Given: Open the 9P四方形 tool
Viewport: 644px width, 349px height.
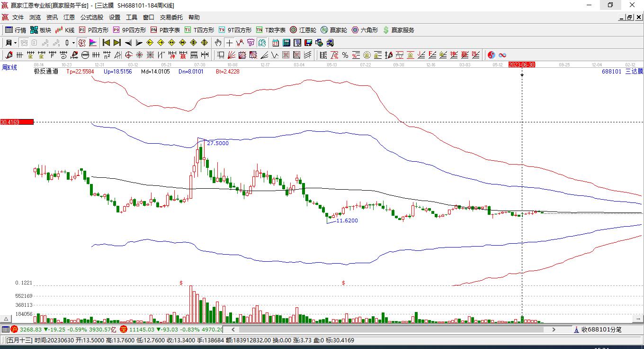Looking at the screenshot, I should click(x=129, y=30).
